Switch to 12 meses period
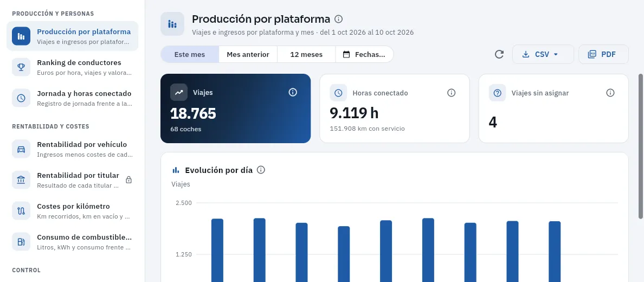The height and width of the screenshot is (282, 644). point(306,54)
